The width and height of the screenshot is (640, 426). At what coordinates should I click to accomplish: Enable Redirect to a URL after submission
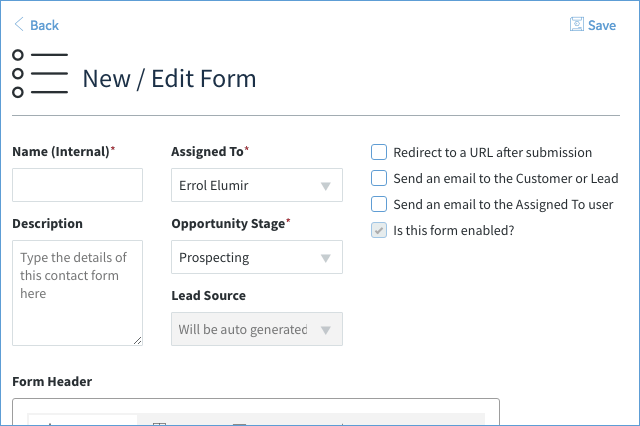[x=379, y=152]
